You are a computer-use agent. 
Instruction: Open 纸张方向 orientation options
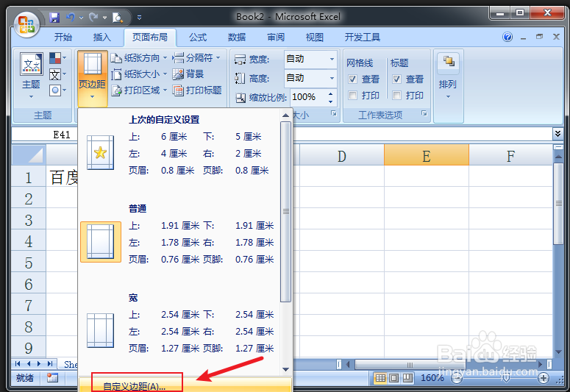pos(139,58)
